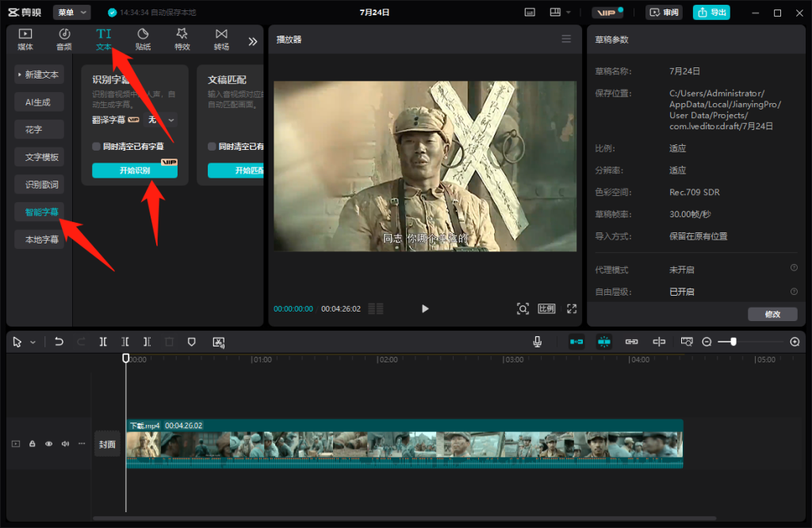Open the keyboard shortcuts icon in title bar

pyautogui.click(x=530, y=13)
